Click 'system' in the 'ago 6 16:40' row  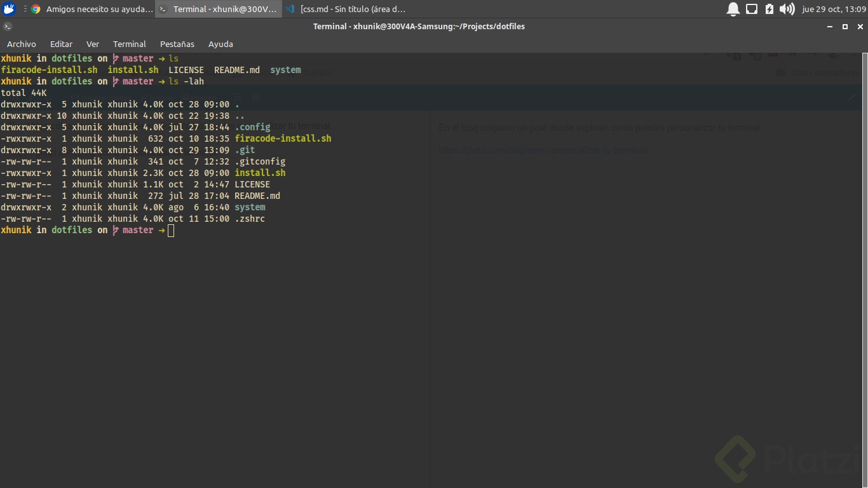pyautogui.click(x=250, y=207)
